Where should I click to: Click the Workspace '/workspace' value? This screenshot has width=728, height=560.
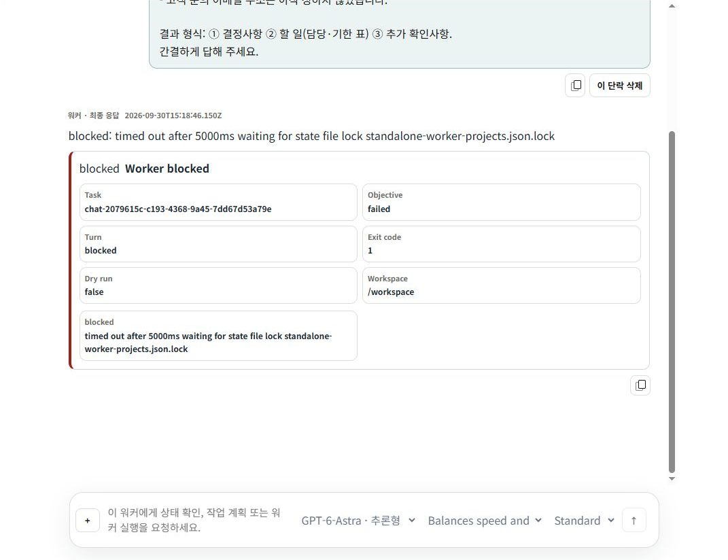point(391,292)
